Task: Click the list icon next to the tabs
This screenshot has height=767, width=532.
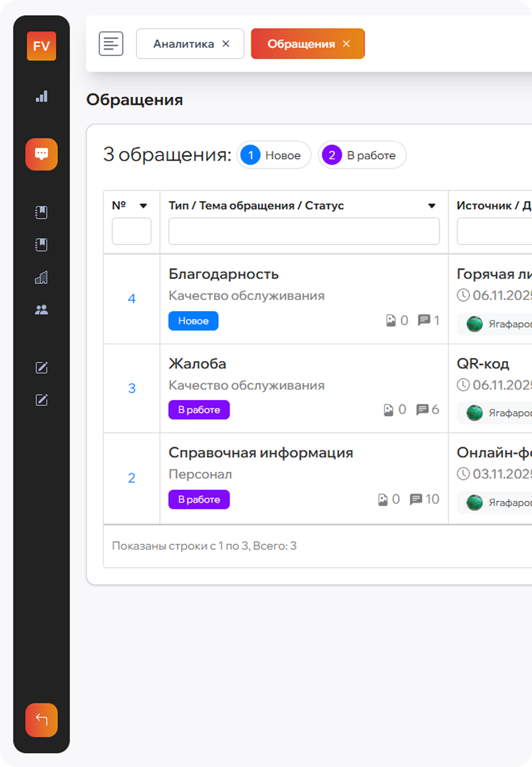Action: pyautogui.click(x=111, y=43)
